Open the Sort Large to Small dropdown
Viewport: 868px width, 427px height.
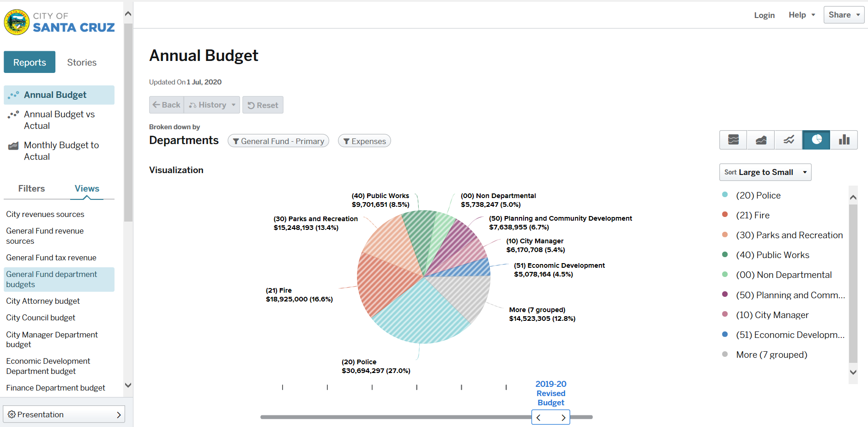pos(765,172)
